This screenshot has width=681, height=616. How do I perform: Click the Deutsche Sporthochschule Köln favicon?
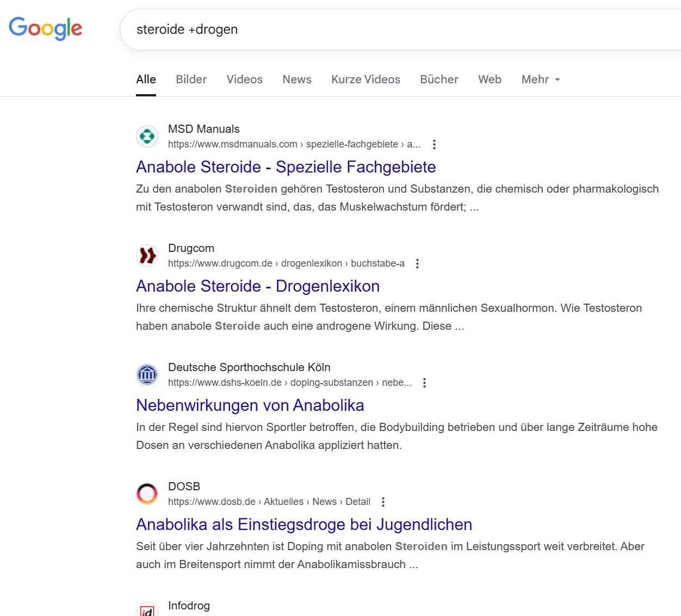coord(147,374)
